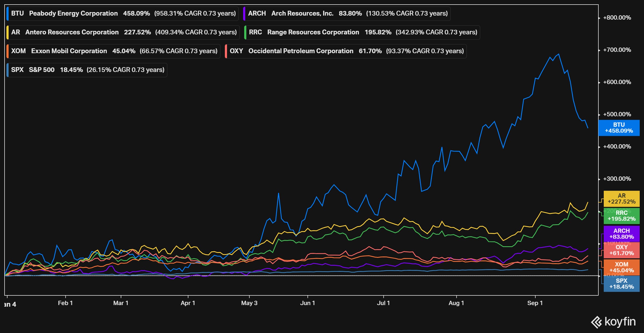Click the May 3 date label

[x=249, y=303]
